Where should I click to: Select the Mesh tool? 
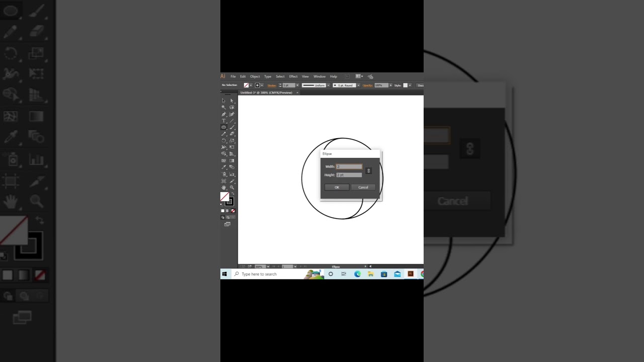(224, 160)
